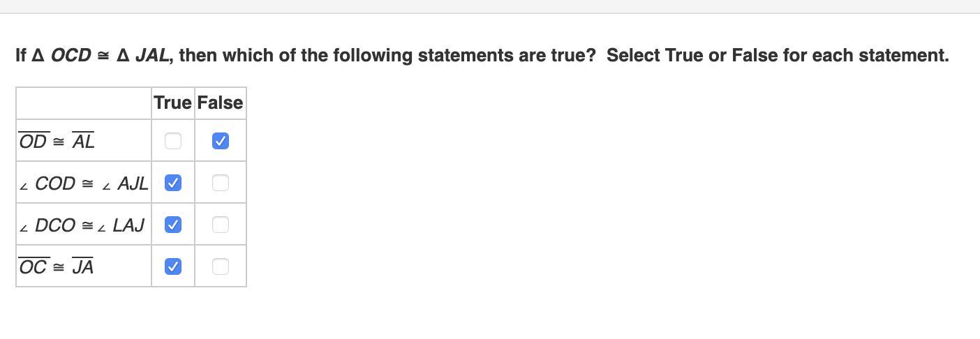Click the gray bar at the top
The image size is (980, 339).
coord(489,6)
